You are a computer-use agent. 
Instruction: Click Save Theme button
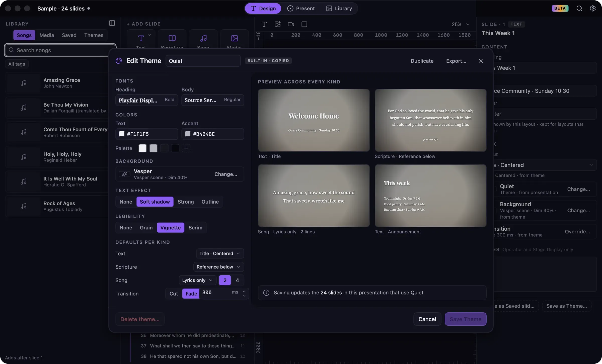466,319
